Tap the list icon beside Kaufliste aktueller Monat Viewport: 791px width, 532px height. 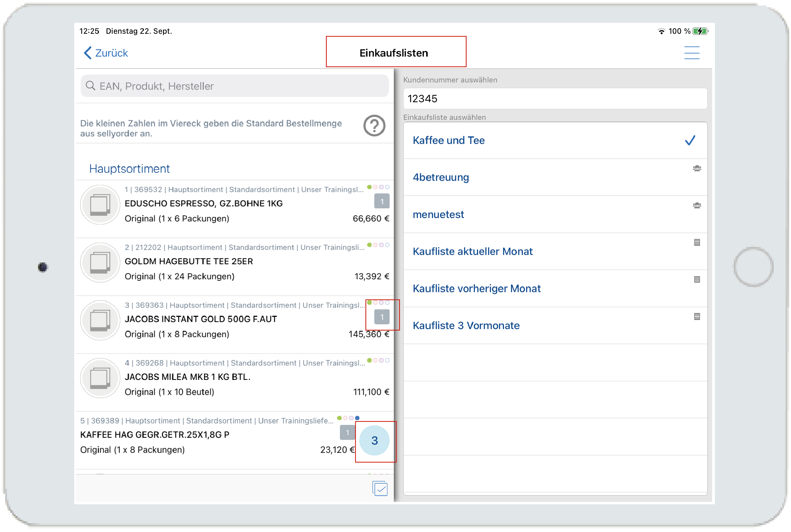[x=697, y=242]
